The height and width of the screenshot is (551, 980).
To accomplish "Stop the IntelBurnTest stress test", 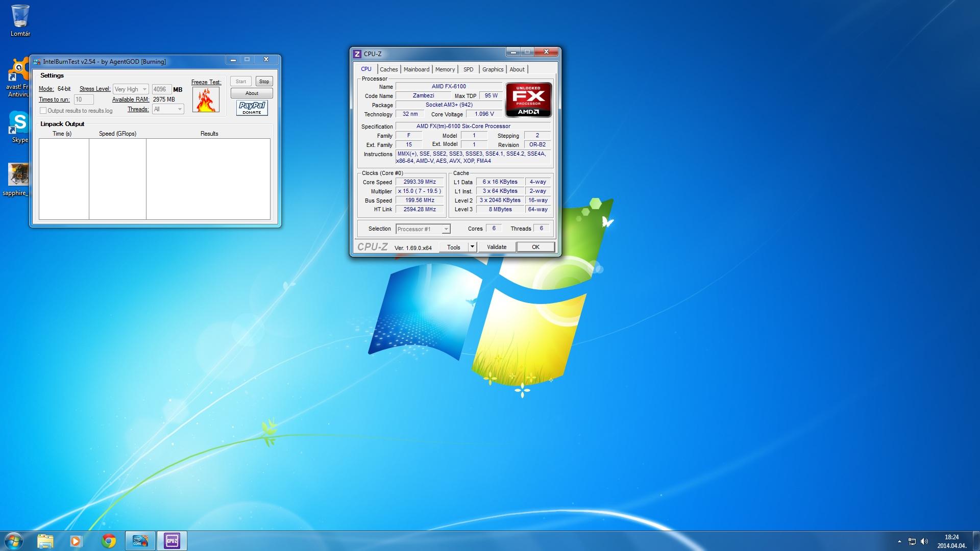I will 264,82.
